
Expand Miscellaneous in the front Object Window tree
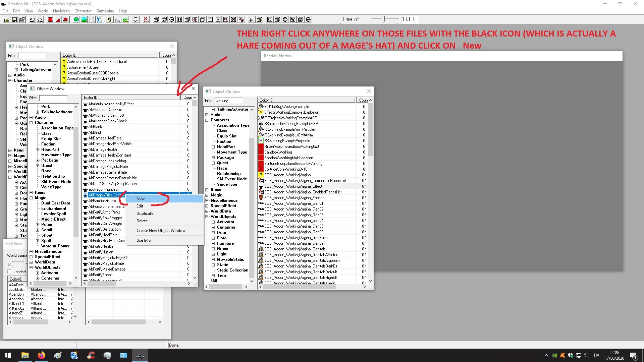click(x=31, y=251)
